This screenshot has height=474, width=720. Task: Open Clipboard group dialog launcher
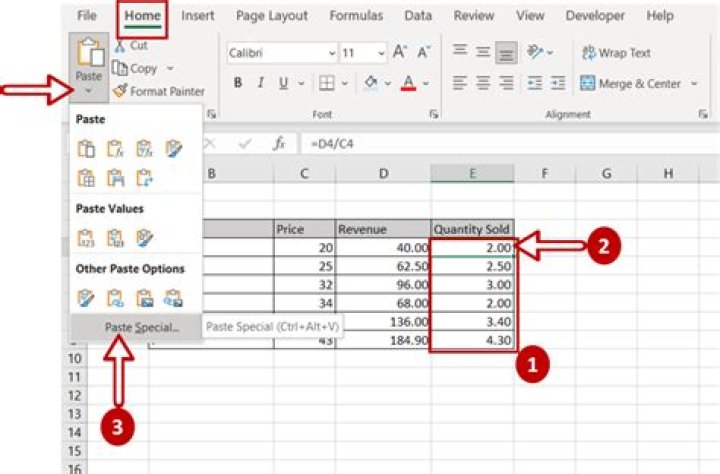[x=211, y=114]
